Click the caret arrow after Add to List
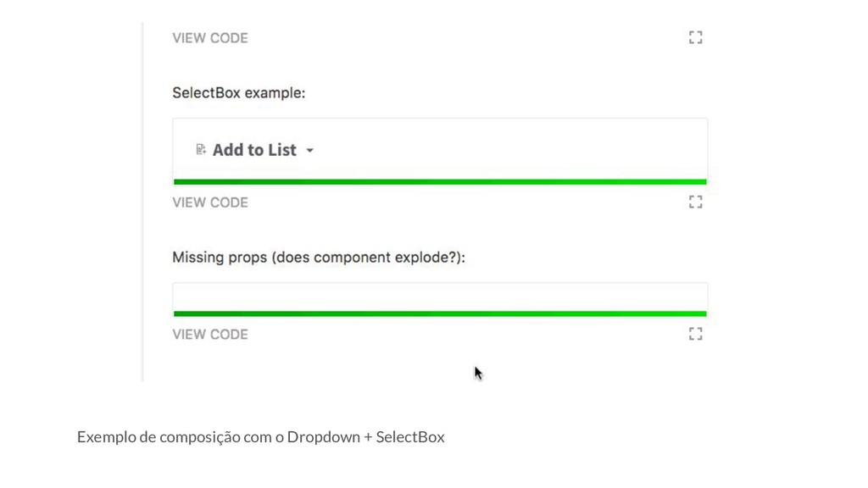868x488 pixels. coord(309,151)
